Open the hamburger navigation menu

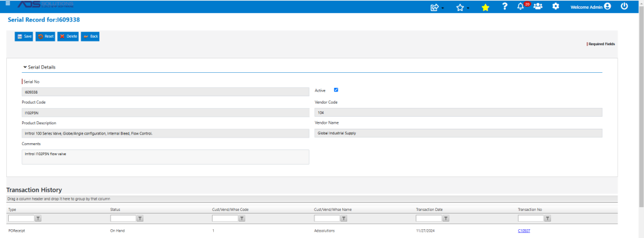8,4
